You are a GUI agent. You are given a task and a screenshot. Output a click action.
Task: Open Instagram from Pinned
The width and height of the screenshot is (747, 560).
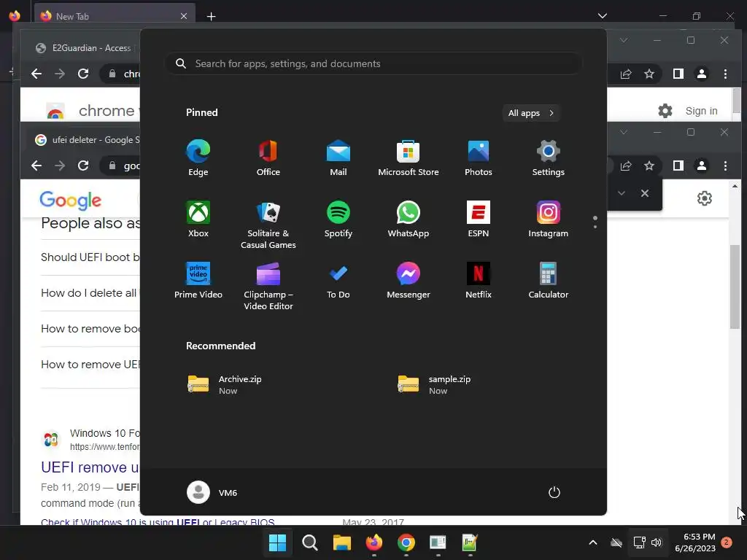(x=549, y=219)
